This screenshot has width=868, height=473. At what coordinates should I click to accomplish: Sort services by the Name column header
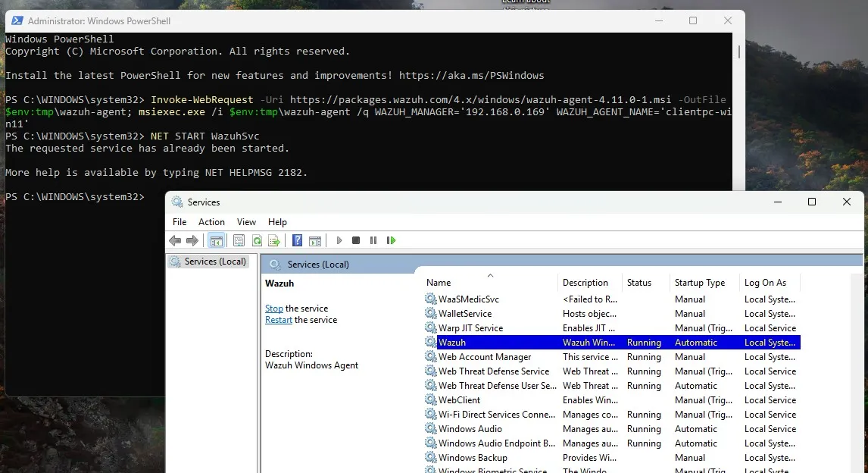[439, 283]
